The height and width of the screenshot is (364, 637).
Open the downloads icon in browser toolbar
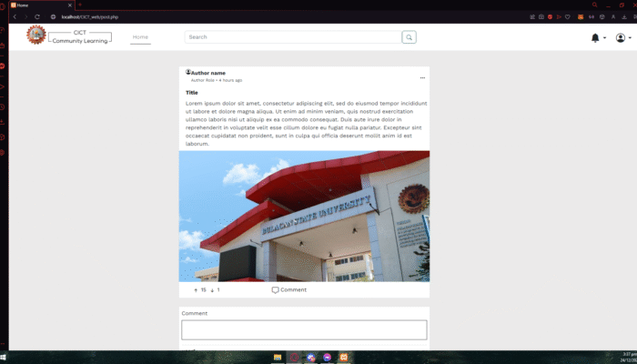[624, 16]
